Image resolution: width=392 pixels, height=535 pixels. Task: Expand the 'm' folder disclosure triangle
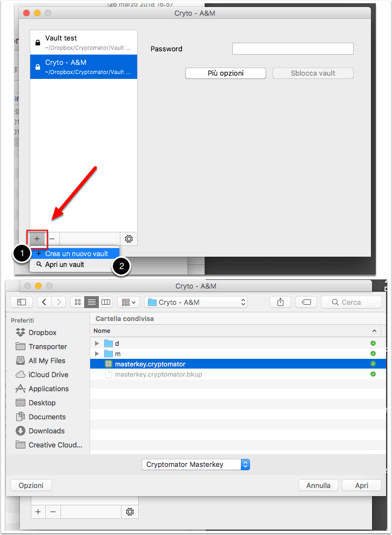coord(97,353)
